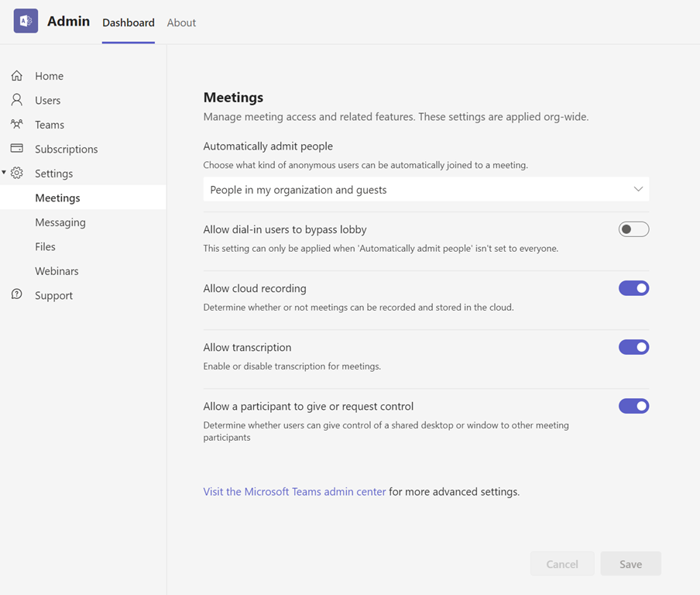This screenshot has width=700, height=595.
Task: Turn off Allow cloud recording toggle
Action: [633, 288]
